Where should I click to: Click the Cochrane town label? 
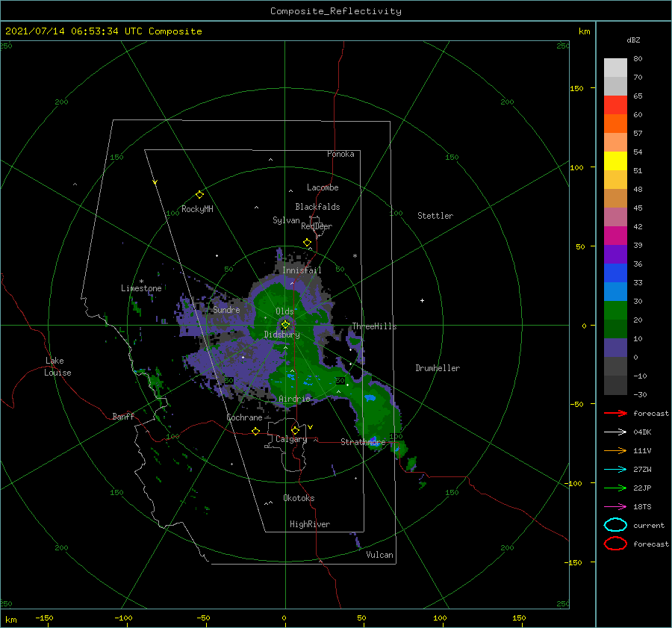[244, 417]
